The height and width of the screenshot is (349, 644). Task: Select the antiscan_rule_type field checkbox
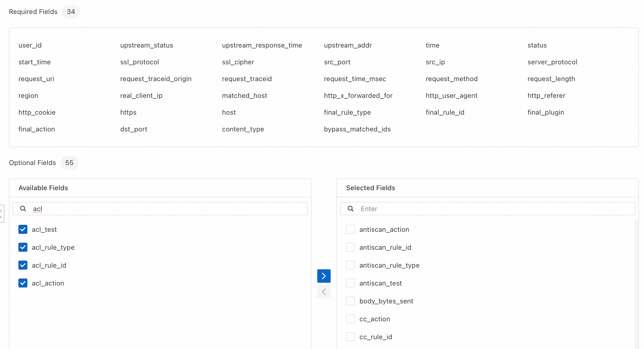point(350,265)
